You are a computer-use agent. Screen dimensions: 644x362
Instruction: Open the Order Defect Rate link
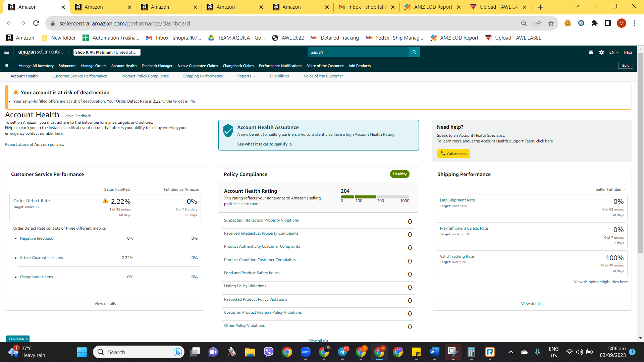pos(32,201)
